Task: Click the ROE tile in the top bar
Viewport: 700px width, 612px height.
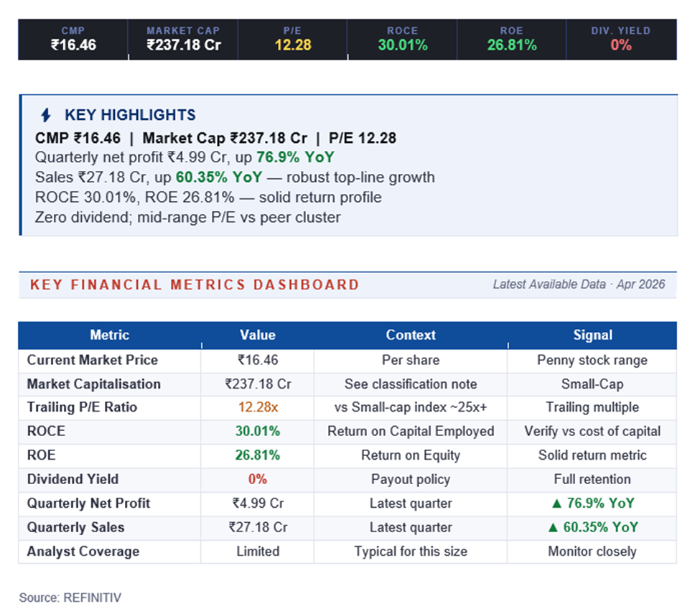Action: click(512, 40)
